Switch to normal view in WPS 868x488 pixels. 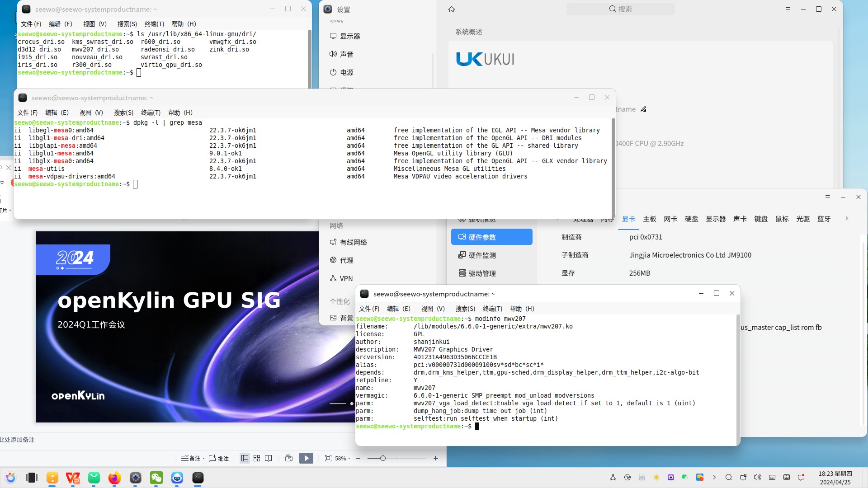245,458
